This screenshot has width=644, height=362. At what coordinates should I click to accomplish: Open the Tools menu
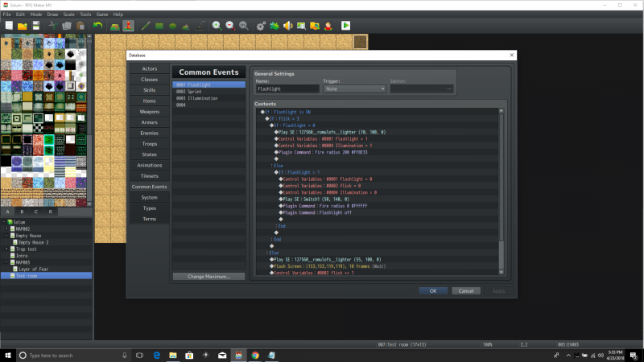point(85,14)
